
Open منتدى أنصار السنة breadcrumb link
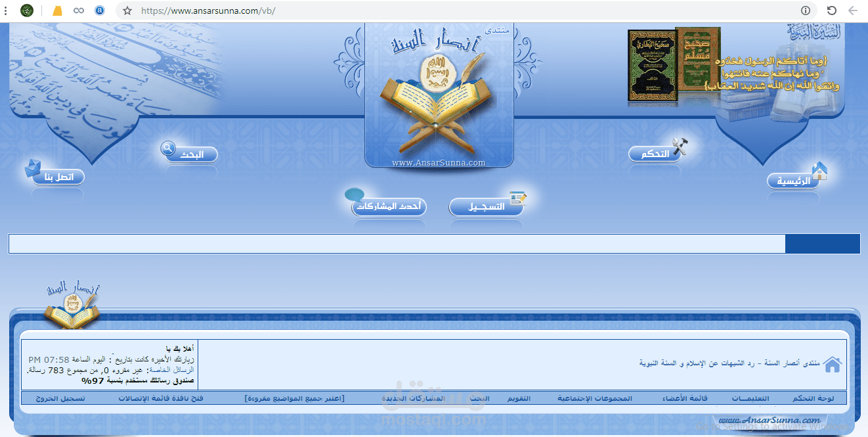[729, 363]
